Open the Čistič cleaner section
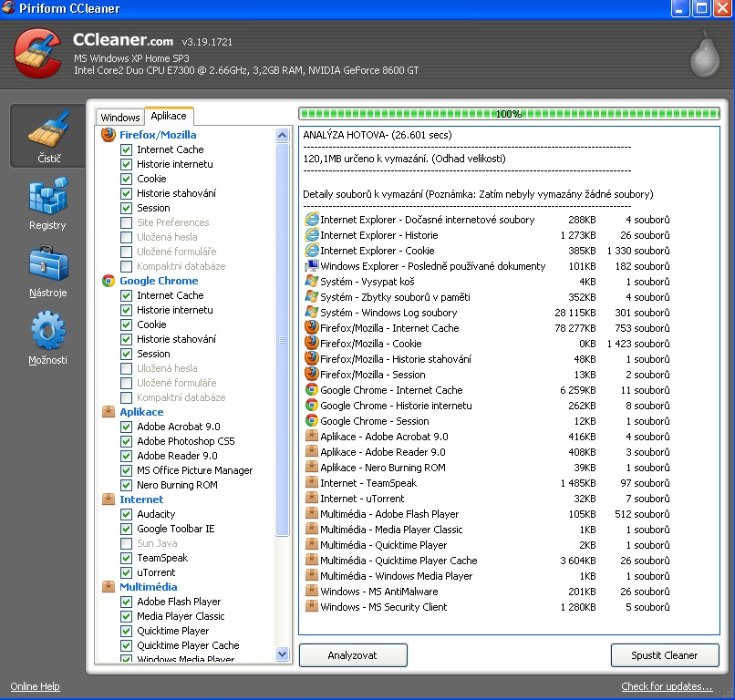 coord(47,136)
